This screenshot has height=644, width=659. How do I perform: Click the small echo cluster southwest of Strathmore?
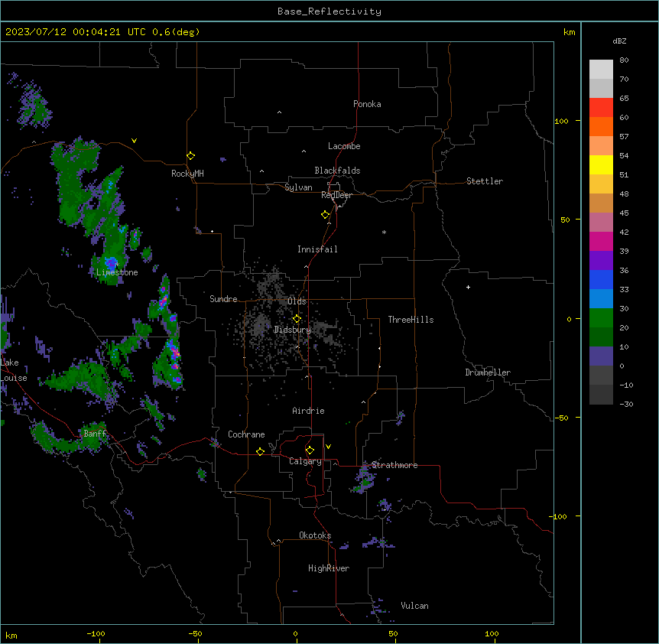click(x=364, y=480)
